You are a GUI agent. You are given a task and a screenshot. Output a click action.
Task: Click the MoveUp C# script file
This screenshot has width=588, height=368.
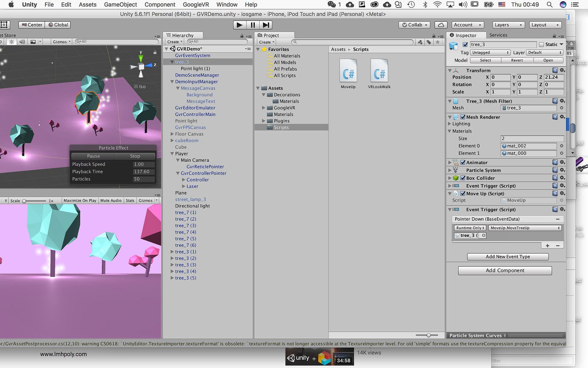tap(348, 74)
